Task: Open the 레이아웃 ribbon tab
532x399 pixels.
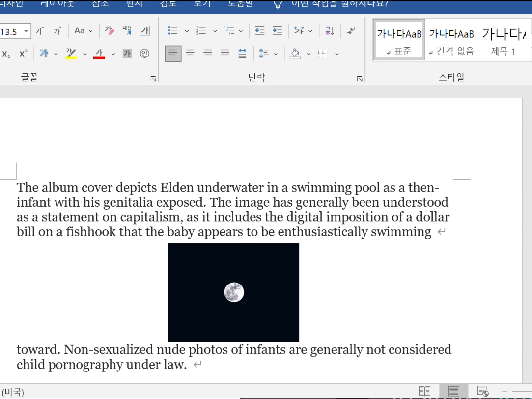Action: pos(57,4)
